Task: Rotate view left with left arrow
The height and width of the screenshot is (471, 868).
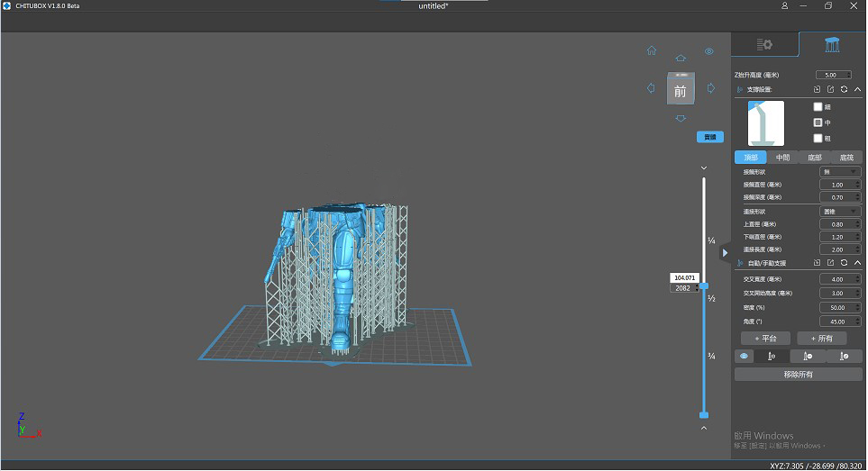Action: click(651, 88)
